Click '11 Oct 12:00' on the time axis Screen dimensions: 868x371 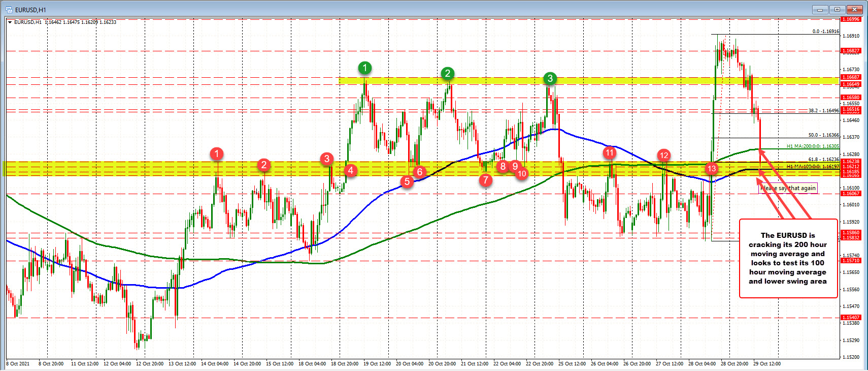85,364
